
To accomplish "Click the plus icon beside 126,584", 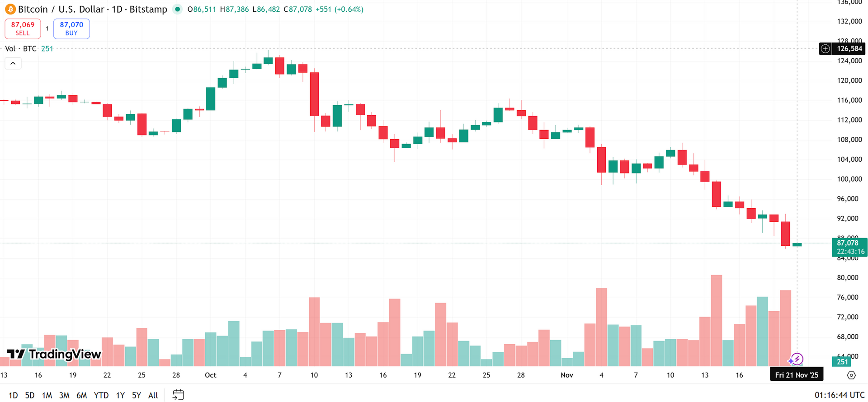I will click(x=826, y=49).
